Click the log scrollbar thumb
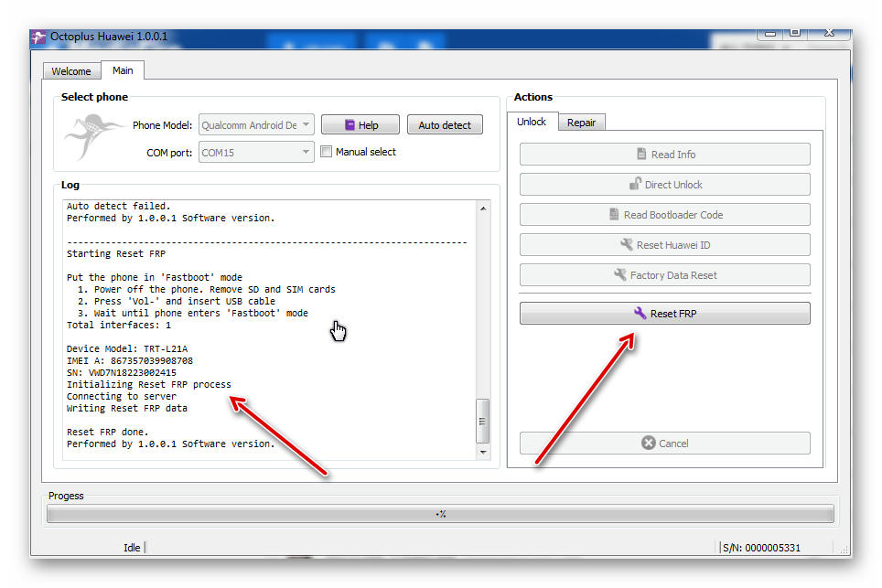Image resolution: width=882 pixels, height=588 pixels. tap(482, 421)
